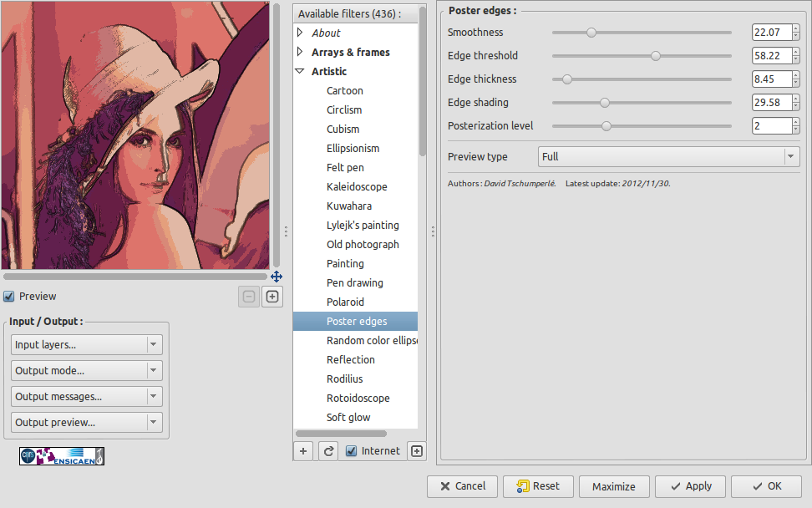Select the Pen drawing filter
This screenshot has width=812, height=508.
pyautogui.click(x=354, y=283)
